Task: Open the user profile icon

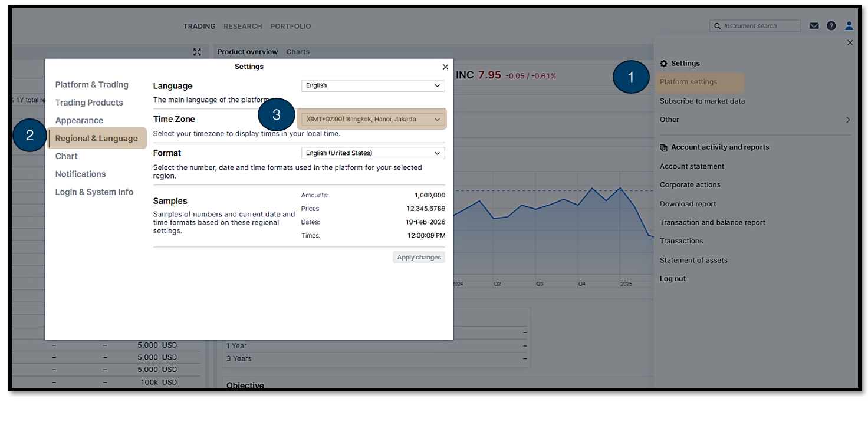Action: tap(849, 26)
